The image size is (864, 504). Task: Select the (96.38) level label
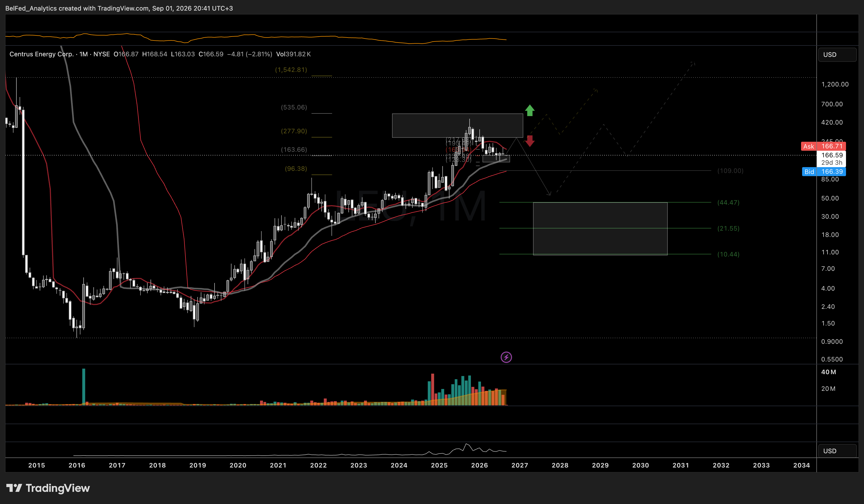[296, 168]
